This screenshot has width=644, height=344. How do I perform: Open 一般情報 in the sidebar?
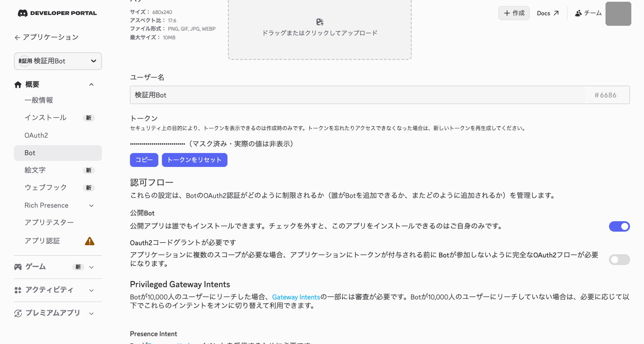58,100
